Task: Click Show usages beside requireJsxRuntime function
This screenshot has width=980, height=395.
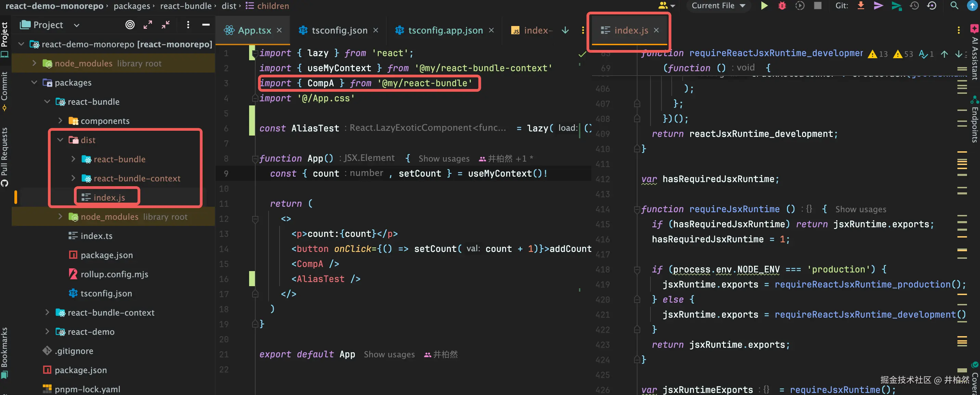Action: [860, 209]
